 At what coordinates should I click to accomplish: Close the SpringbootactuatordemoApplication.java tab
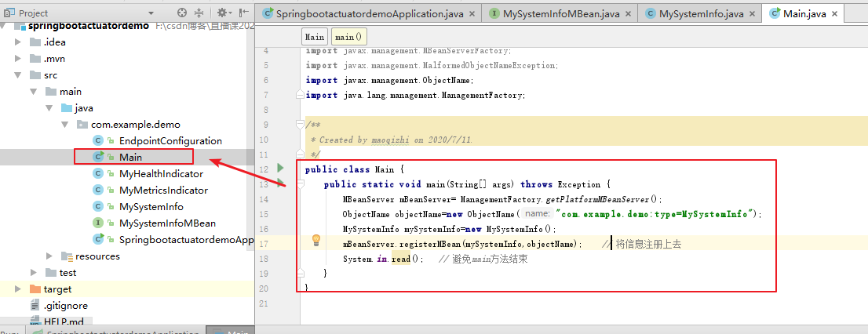472,14
